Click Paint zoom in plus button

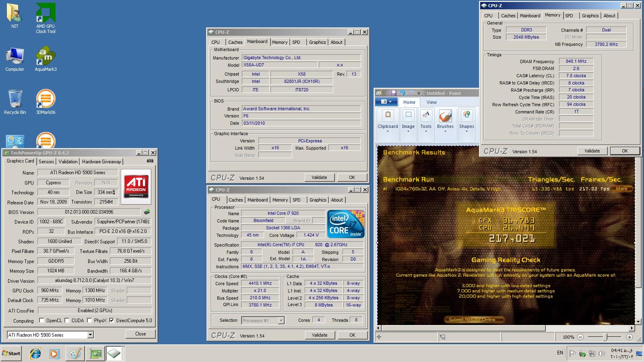click(630, 337)
